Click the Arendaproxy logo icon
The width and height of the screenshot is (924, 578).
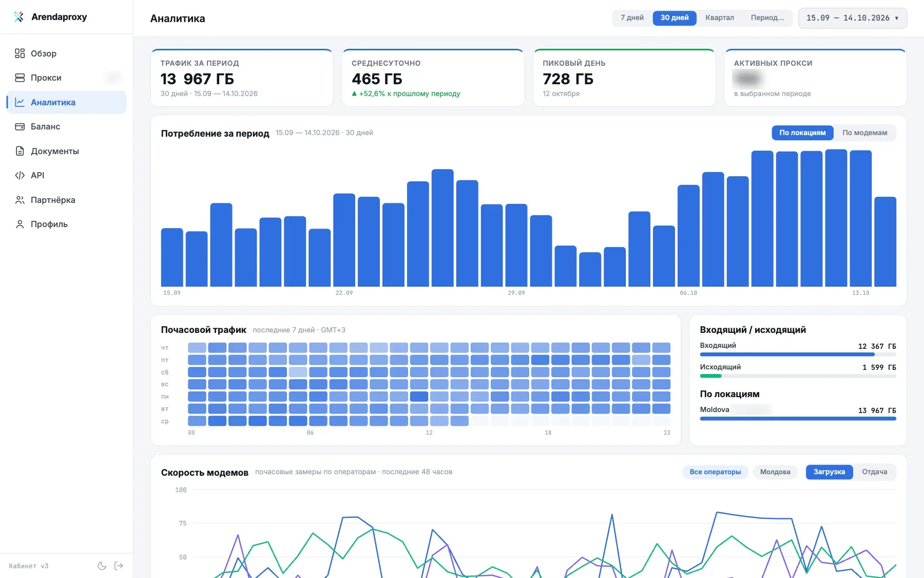pyautogui.click(x=19, y=17)
